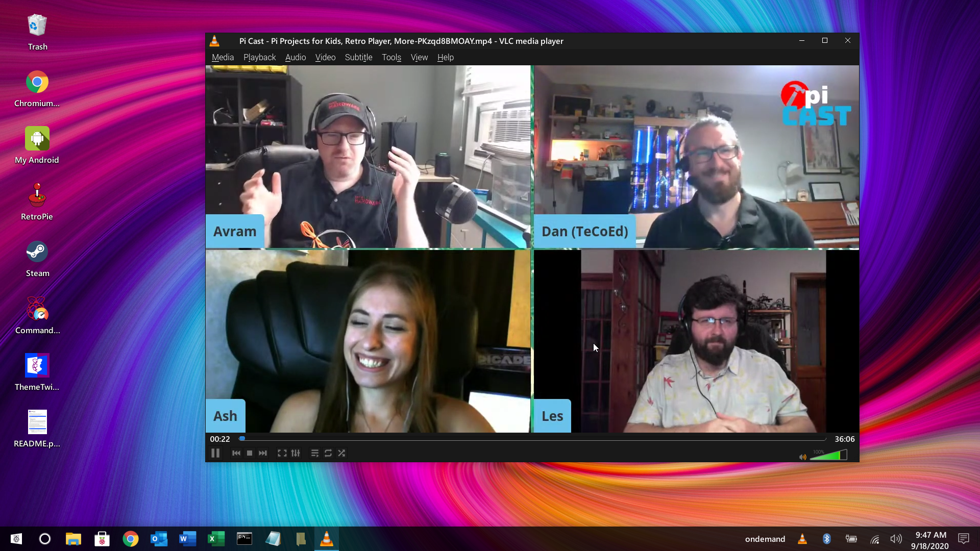Open the Playback menu
Viewport: 980px width, 551px height.
(x=259, y=57)
